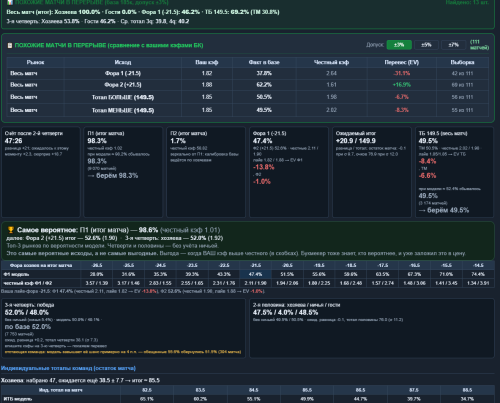Click the 88.5 individual total column header
This screenshot has width=500, height=403.
467,390
